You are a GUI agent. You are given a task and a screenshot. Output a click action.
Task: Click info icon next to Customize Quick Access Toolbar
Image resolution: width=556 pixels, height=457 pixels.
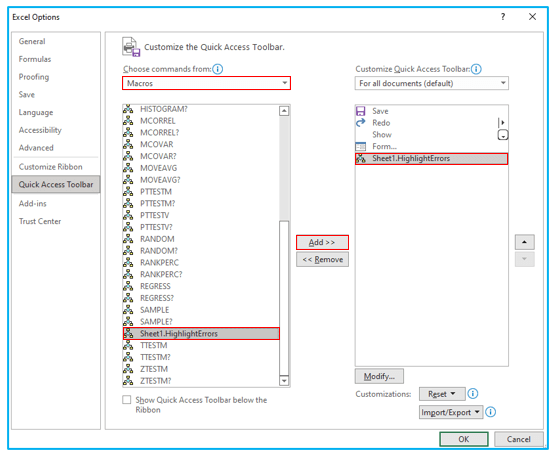476,69
